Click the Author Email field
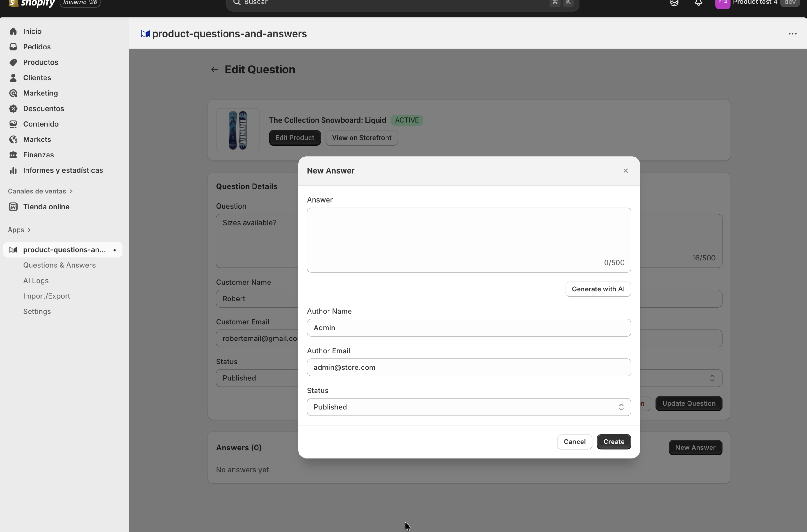The width and height of the screenshot is (807, 532). point(468,368)
